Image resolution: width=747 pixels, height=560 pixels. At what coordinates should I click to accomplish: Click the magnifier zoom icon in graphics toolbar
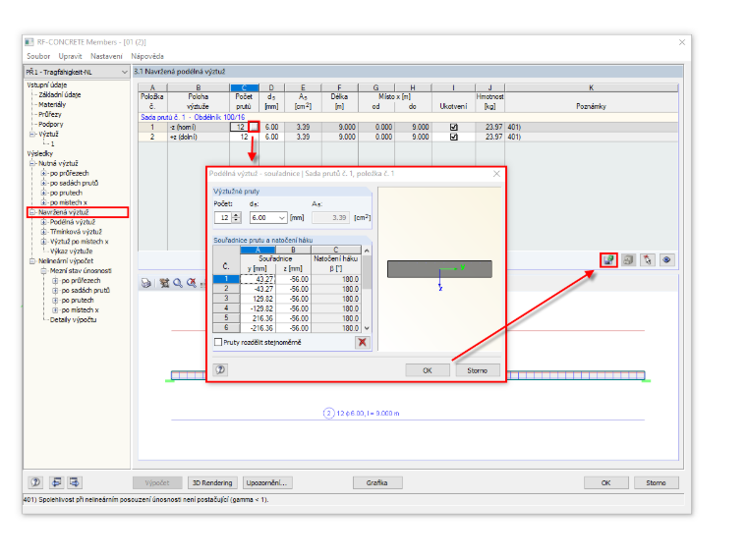(x=178, y=283)
